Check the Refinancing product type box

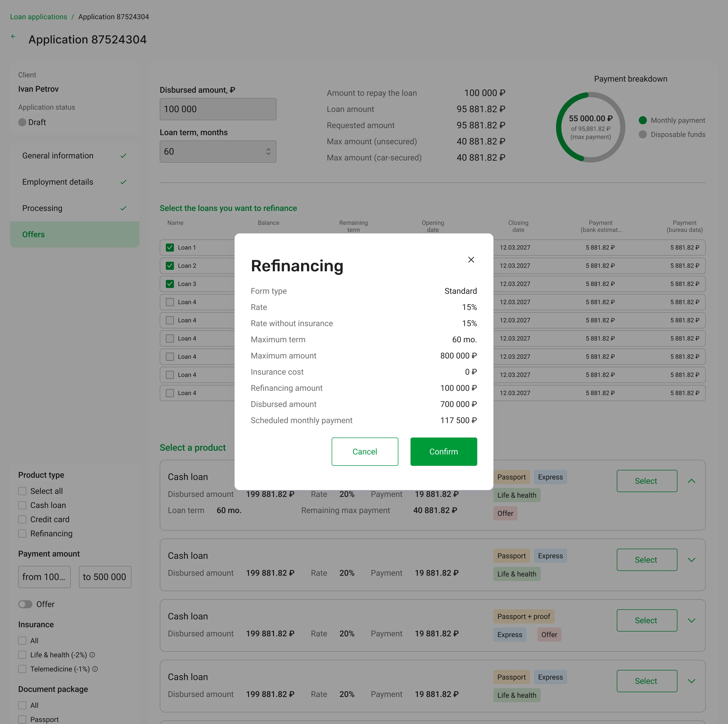coord(22,534)
